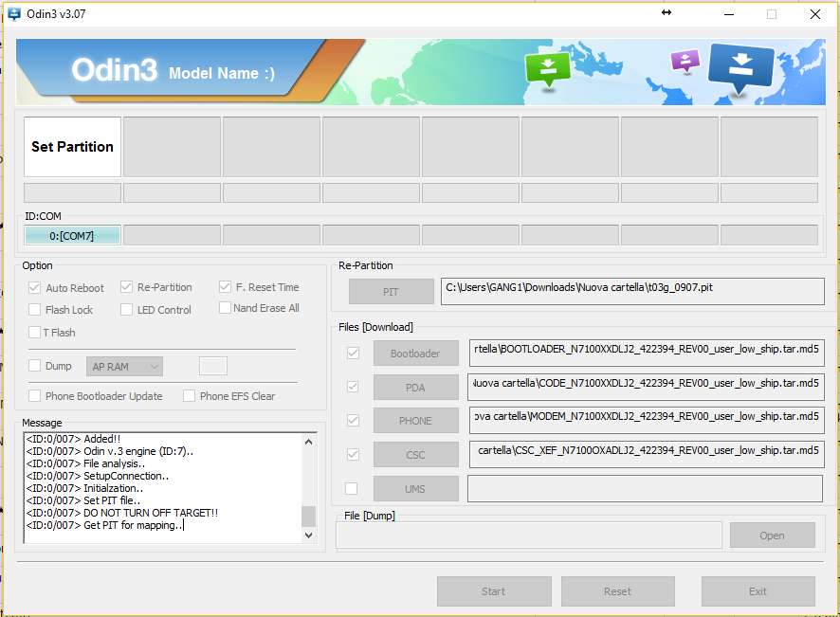Click the Message log scroll up arrow
This screenshot has width=840, height=617.
coord(308,442)
